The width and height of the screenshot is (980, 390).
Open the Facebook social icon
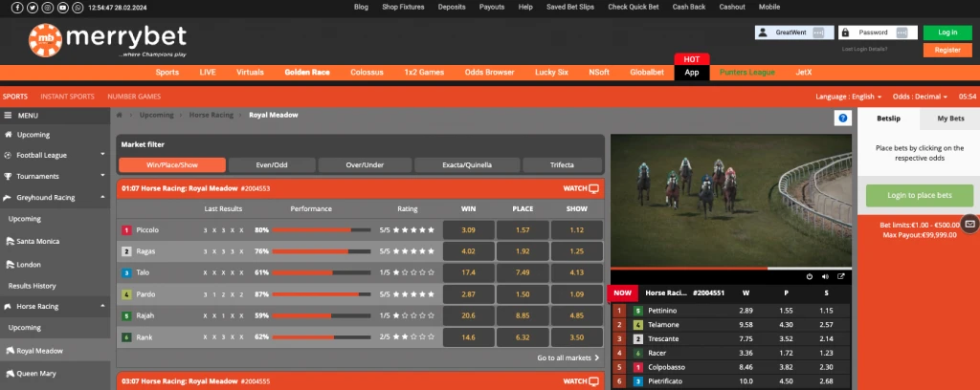tap(18, 8)
